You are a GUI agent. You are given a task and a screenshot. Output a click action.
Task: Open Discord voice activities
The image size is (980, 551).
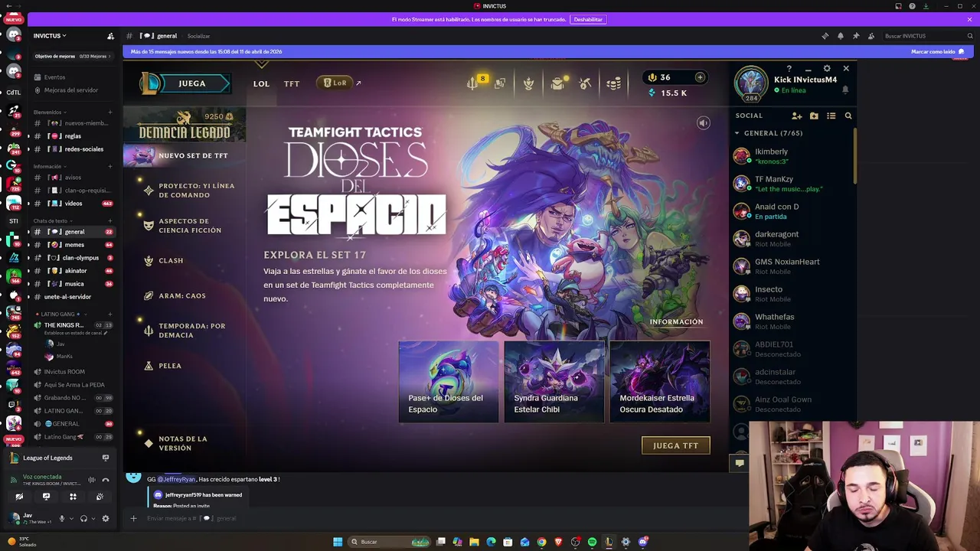coord(73,497)
